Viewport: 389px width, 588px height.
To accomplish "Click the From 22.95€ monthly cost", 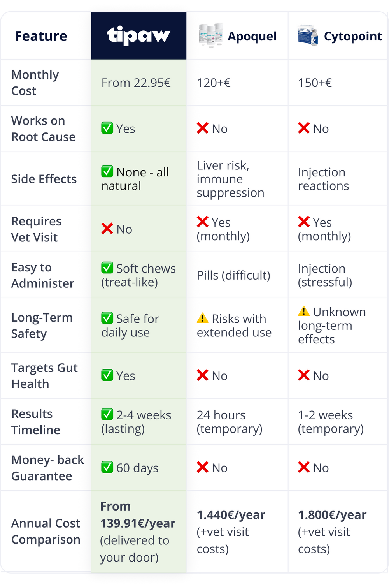I will tap(136, 83).
